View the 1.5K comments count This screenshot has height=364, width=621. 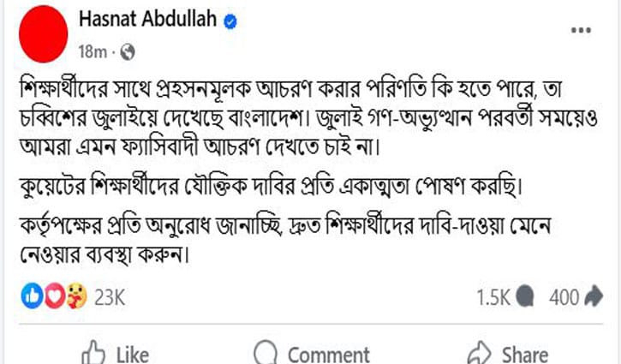[494, 297]
